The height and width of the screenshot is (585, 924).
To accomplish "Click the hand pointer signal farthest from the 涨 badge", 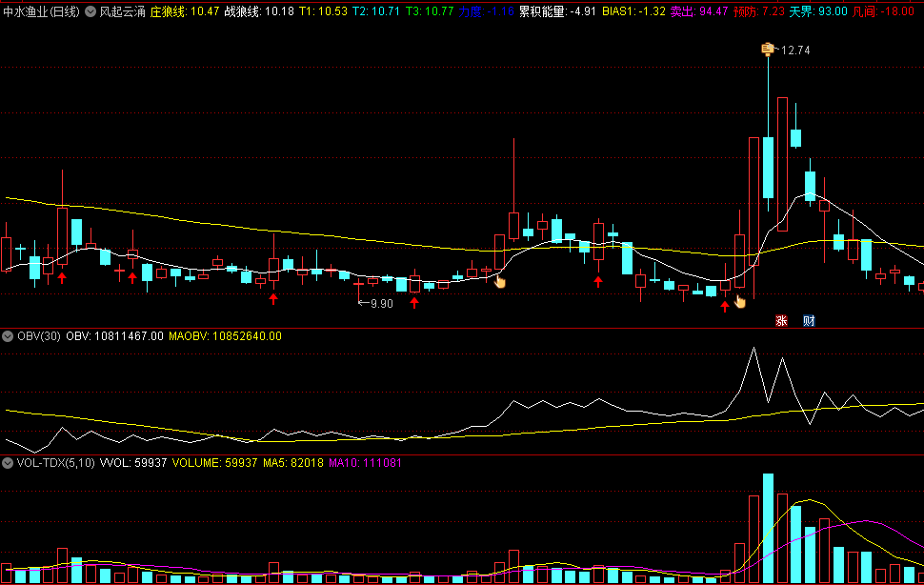I will (500, 282).
